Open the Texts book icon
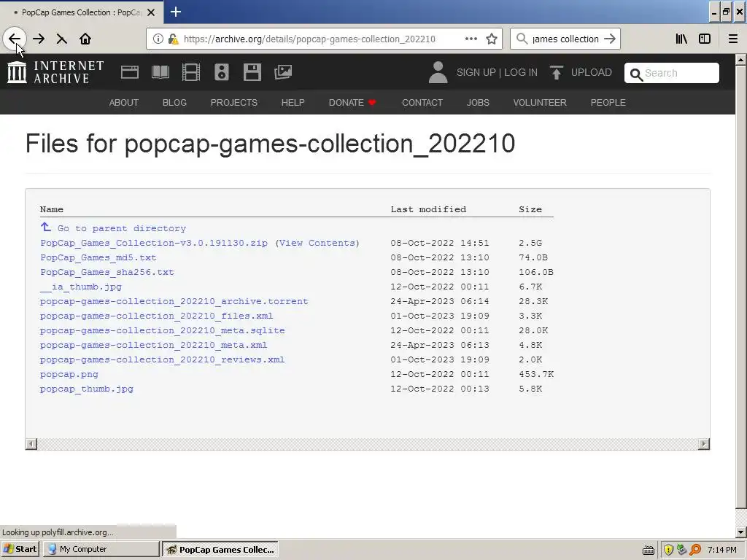 160,72
